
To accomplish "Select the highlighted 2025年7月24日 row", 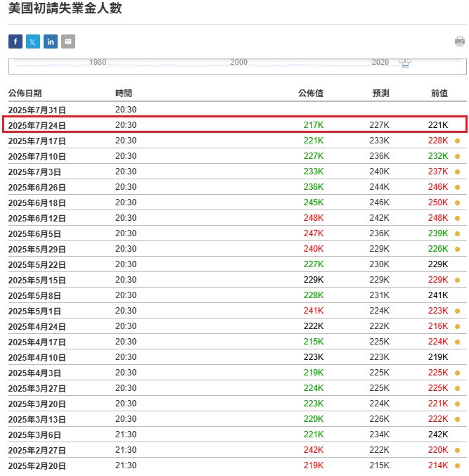I will [234, 125].
